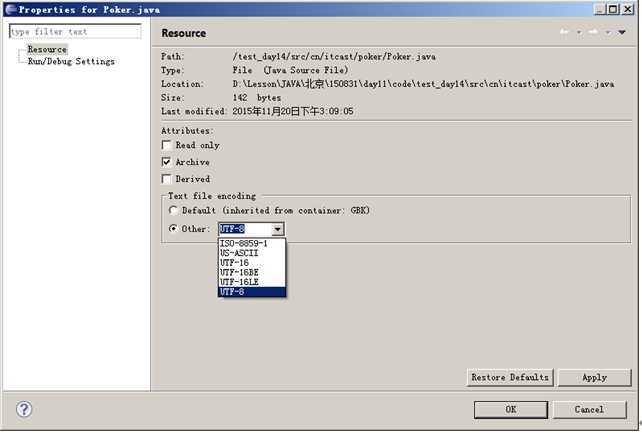Click the back navigation arrow in header

click(x=564, y=32)
